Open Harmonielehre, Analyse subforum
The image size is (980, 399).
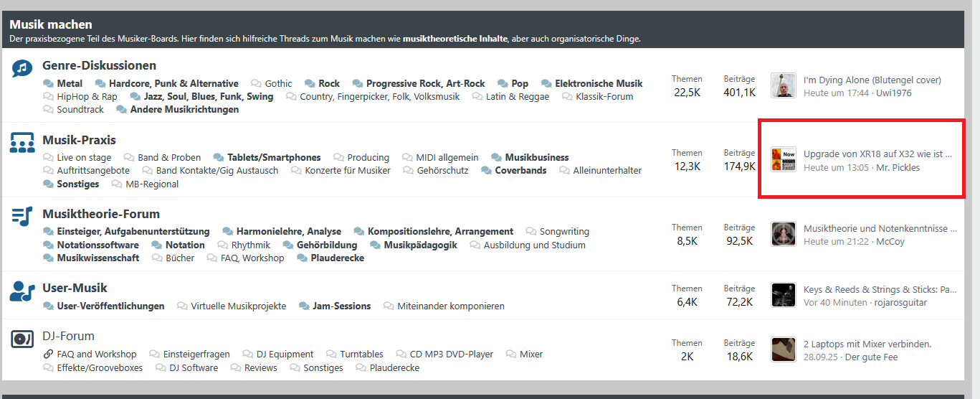tap(289, 231)
